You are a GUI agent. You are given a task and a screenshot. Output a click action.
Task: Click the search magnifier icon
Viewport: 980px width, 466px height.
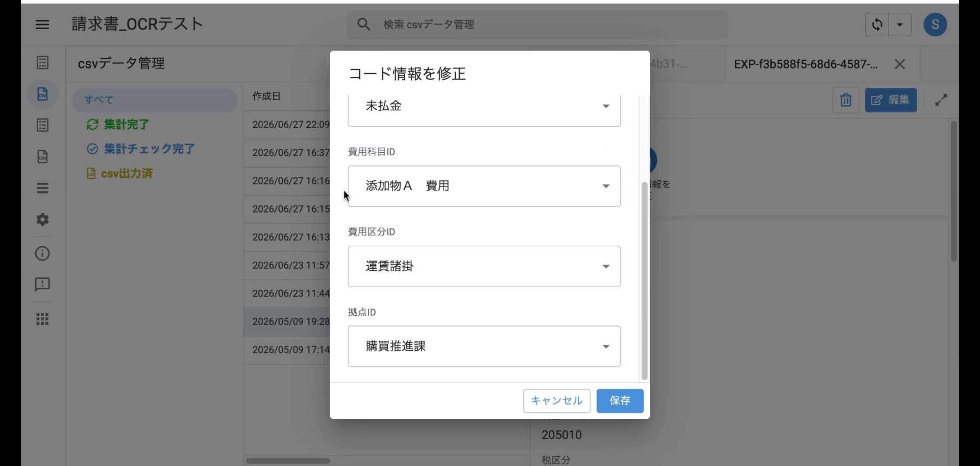tap(364, 25)
